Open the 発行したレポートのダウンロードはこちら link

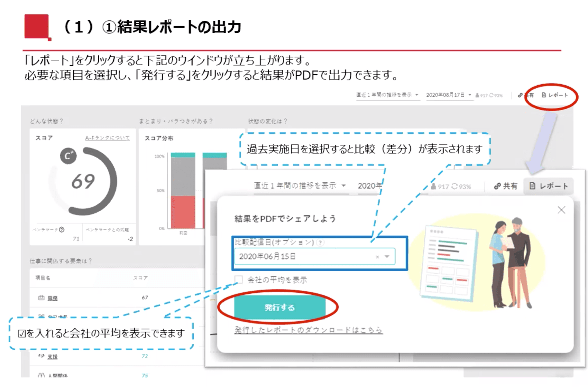click(308, 330)
